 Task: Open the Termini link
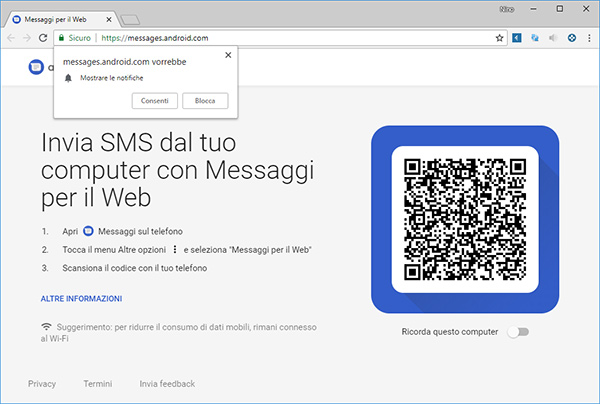[x=98, y=384]
